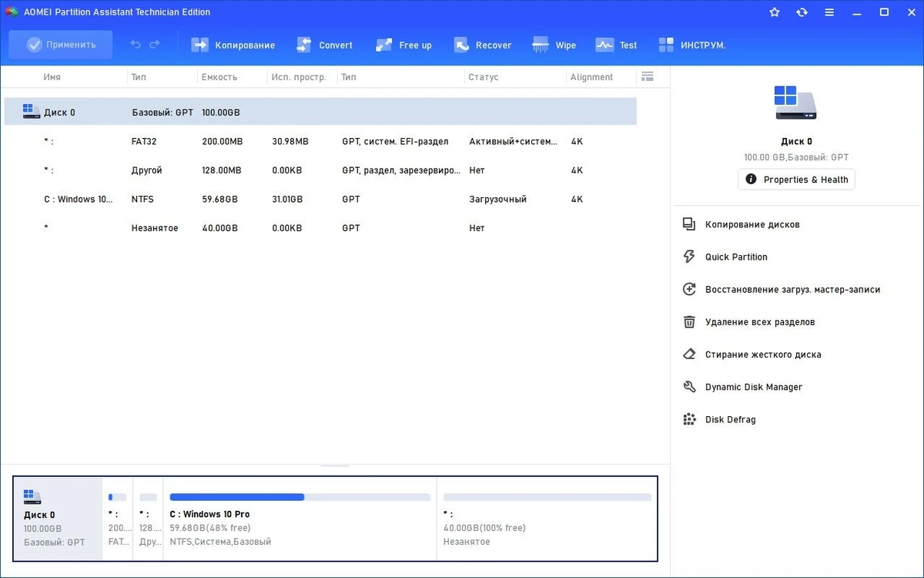Click the large Диск 0 icon in right panel
924x578 pixels.
[795, 102]
